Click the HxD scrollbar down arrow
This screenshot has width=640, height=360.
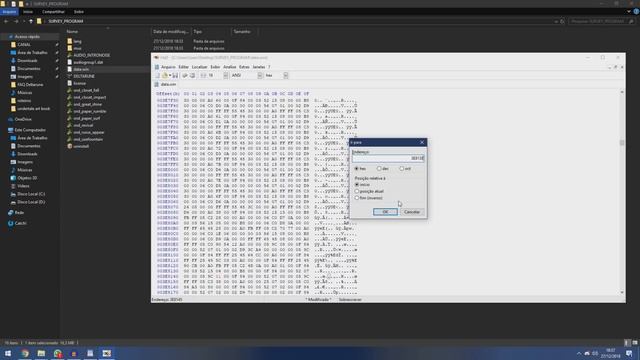click(x=622, y=293)
